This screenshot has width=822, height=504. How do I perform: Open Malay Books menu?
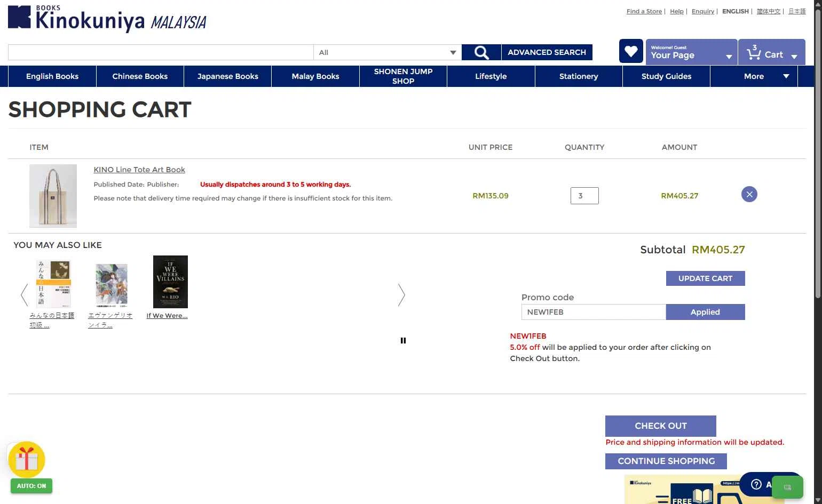tap(315, 76)
